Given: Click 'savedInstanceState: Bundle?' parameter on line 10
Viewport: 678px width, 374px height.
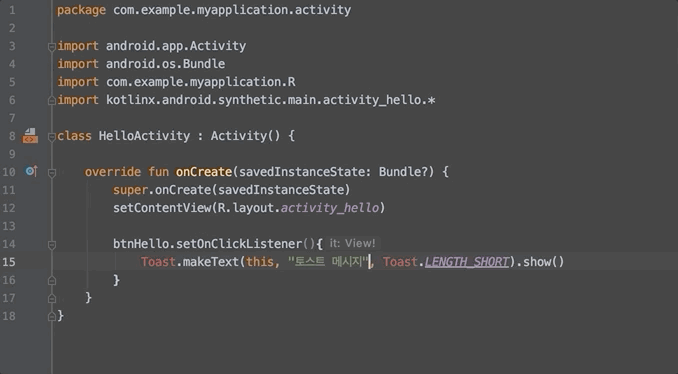Looking at the screenshot, I should pyautogui.click(x=333, y=172).
